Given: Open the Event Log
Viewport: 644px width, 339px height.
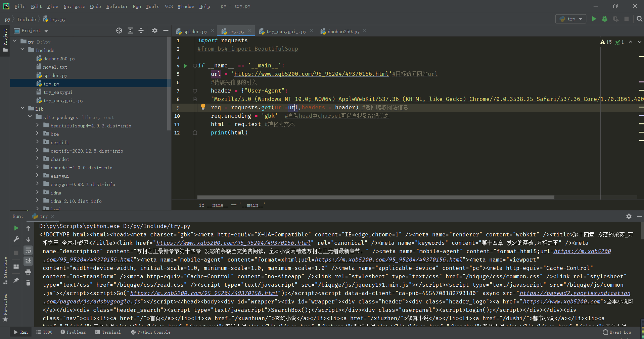Looking at the screenshot, I should pyautogui.click(x=617, y=332).
